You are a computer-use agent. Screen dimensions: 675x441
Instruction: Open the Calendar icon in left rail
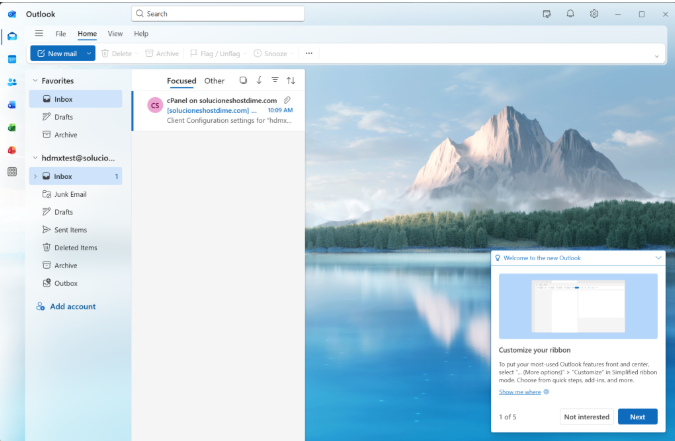click(x=12, y=59)
